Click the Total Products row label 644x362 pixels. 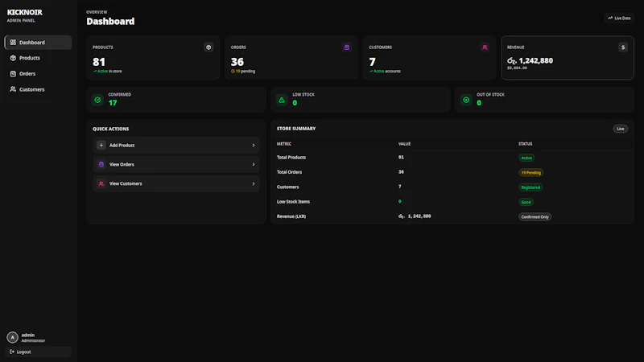click(291, 158)
